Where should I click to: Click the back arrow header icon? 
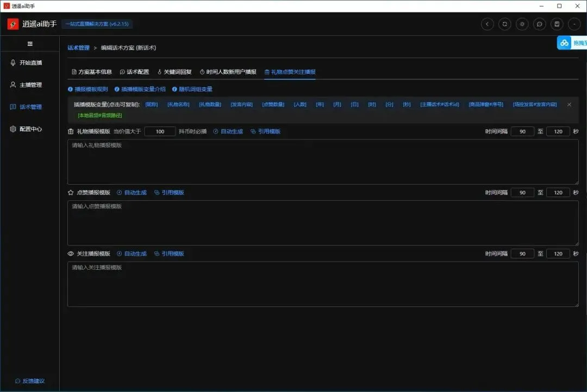(487, 24)
